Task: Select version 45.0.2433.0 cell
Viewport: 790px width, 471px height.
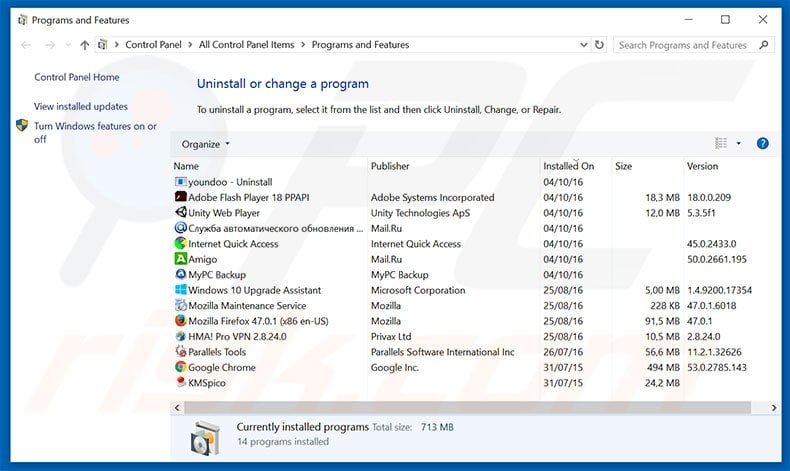Action: [x=711, y=244]
